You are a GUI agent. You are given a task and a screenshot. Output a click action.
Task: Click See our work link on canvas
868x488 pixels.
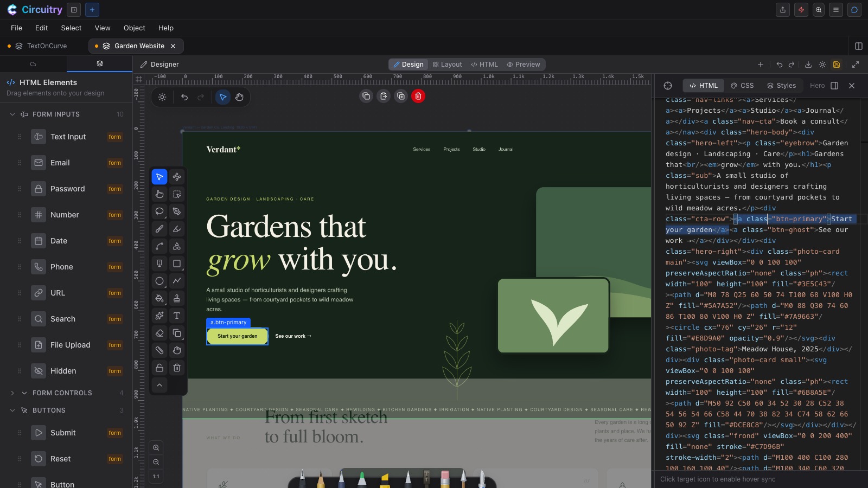[293, 336]
